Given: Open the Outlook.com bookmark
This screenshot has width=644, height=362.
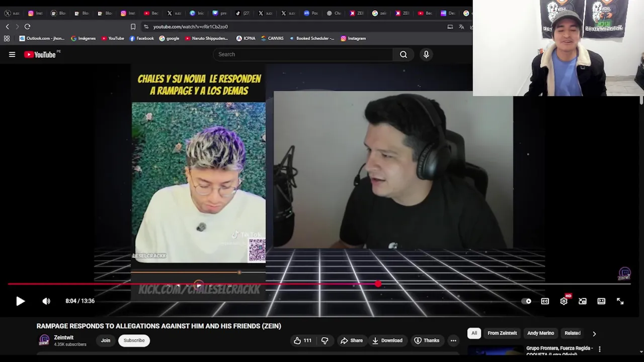Looking at the screenshot, I should click(x=42, y=38).
